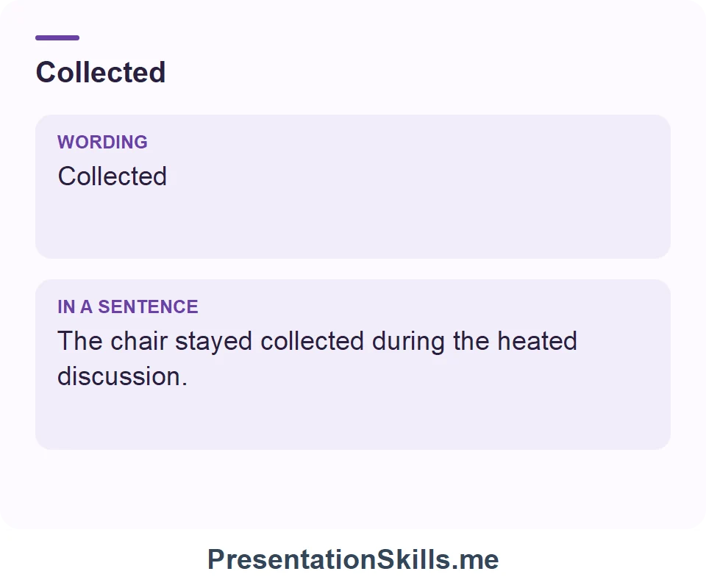Click the gap between the two cards
Image resolution: width=706 pixels, height=588 pixels.
pos(353,269)
